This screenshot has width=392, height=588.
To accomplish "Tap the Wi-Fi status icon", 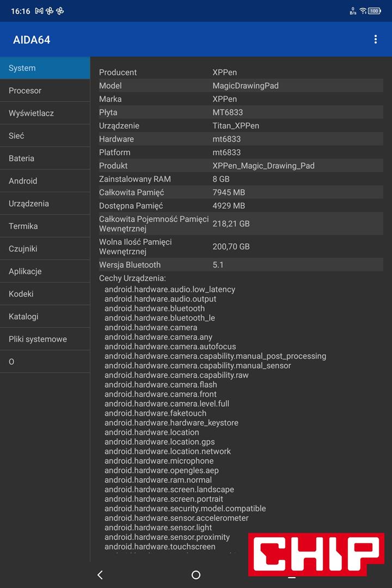I will pyautogui.click(x=363, y=11).
